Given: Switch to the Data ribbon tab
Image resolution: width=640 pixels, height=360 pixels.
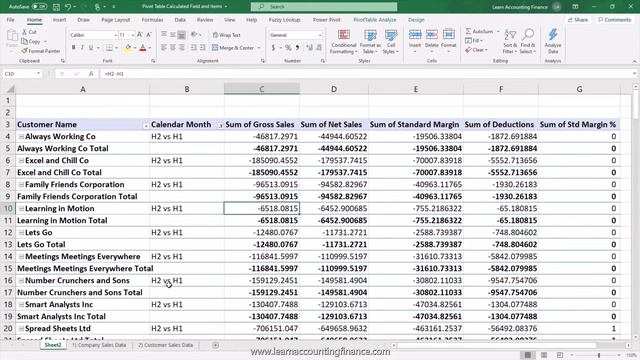Looking at the screenshot, I should coord(180,20).
